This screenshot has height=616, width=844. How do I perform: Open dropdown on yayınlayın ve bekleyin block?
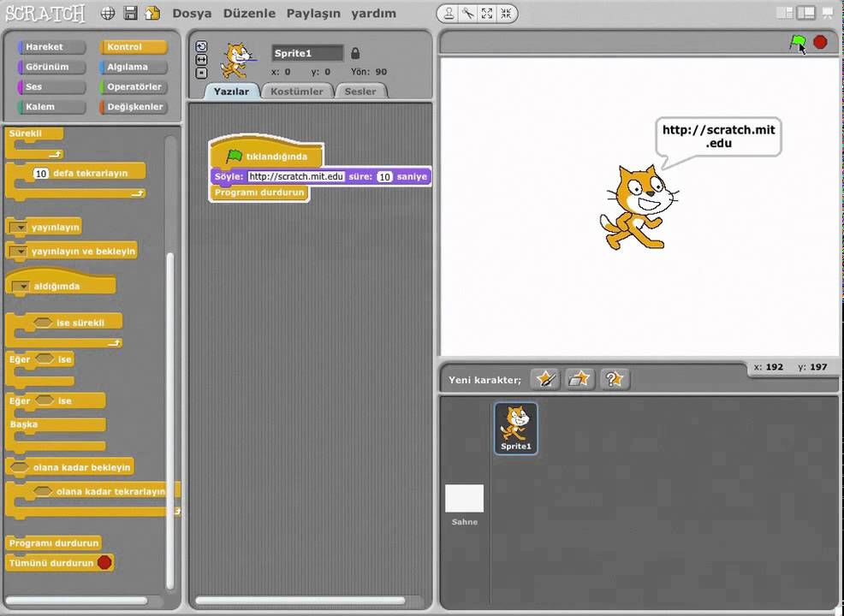click(19, 252)
